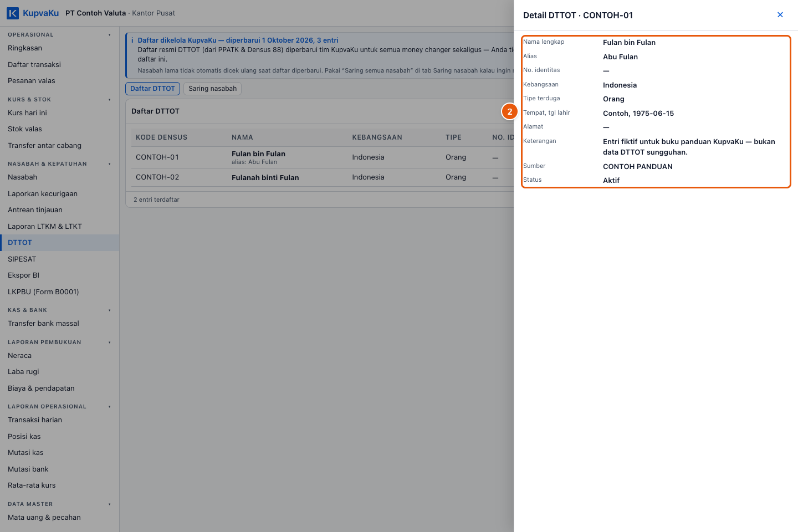This screenshot has height=532, width=798.
Task: Switch to the Daftar DTTOT tab
Action: (x=152, y=89)
